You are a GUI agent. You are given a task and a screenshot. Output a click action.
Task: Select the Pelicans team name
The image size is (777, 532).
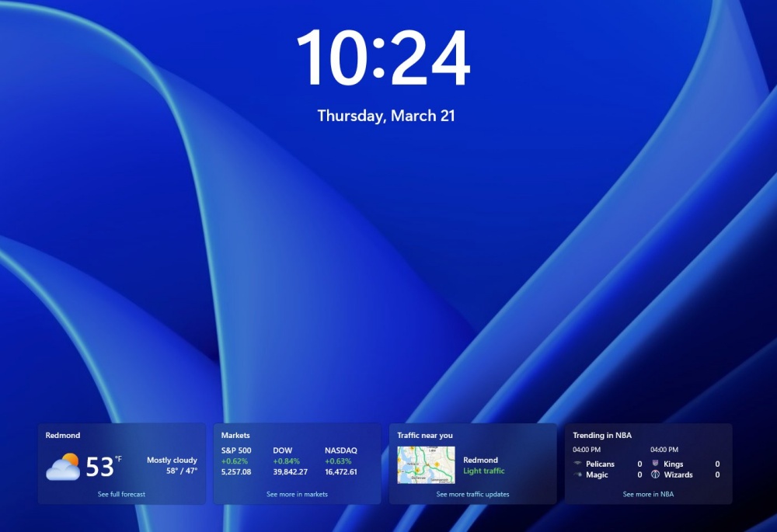click(600, 464)
